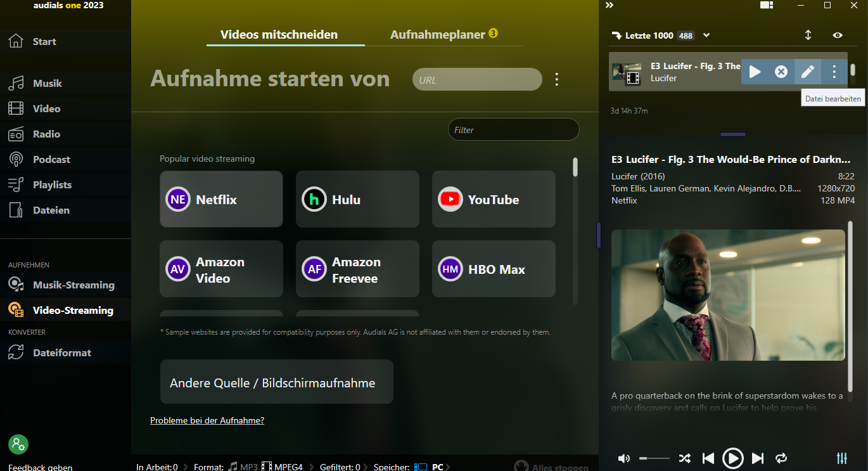Click the '1280x720' resolution text
This screenshot has height=471, width=868.
[x=836, y=188]
